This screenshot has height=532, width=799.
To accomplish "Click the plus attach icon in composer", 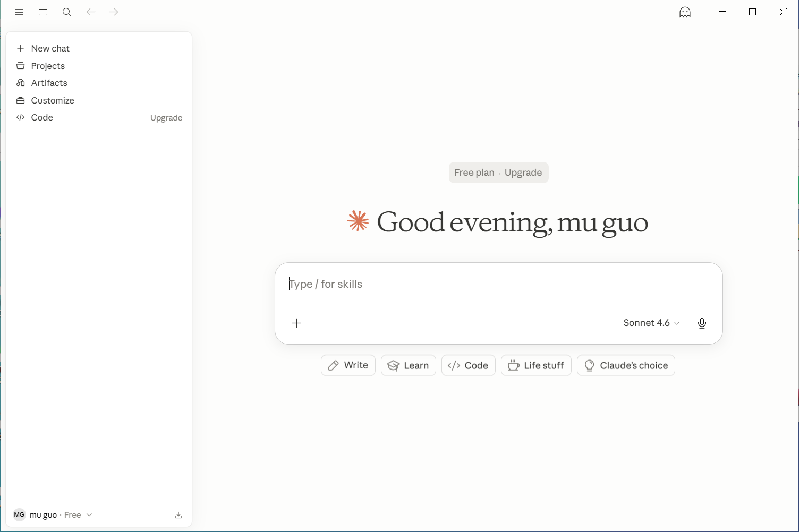I will coord(297,323).
